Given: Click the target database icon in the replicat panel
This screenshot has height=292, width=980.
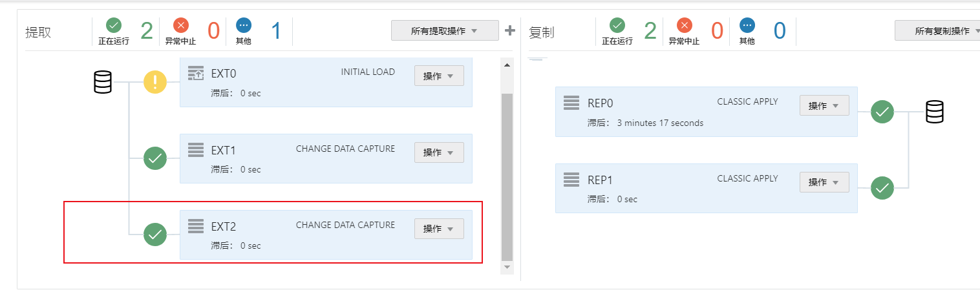Looking at the screenshot, I should [x=933, y=112].
